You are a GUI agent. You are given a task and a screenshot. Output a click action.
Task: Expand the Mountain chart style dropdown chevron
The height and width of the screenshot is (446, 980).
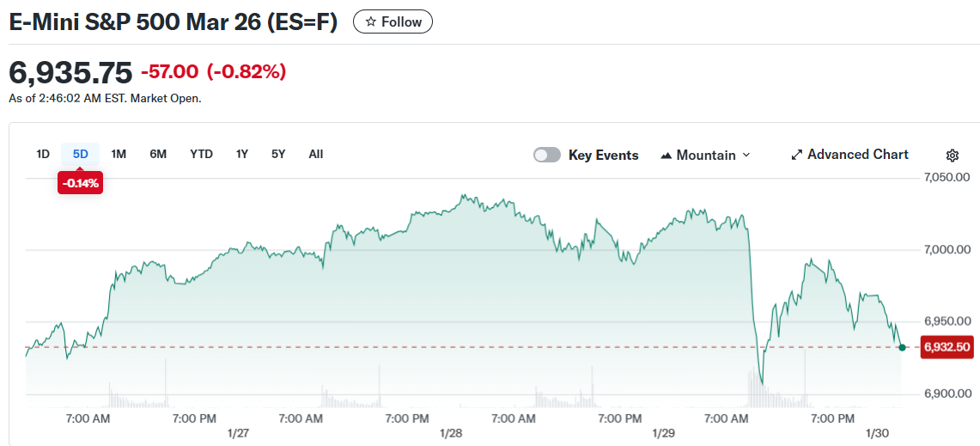746,156
